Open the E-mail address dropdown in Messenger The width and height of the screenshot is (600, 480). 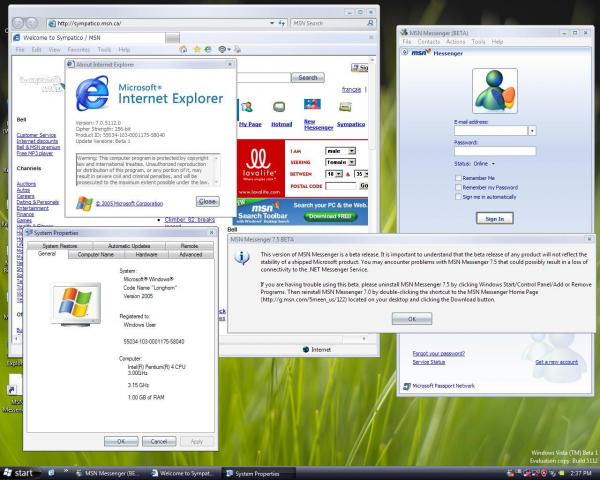pos(532,131)
